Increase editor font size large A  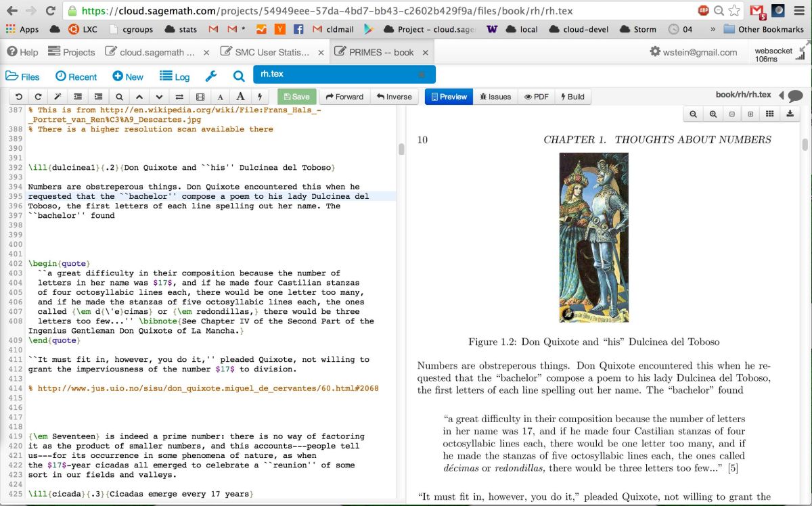click(x=240, y=97)
